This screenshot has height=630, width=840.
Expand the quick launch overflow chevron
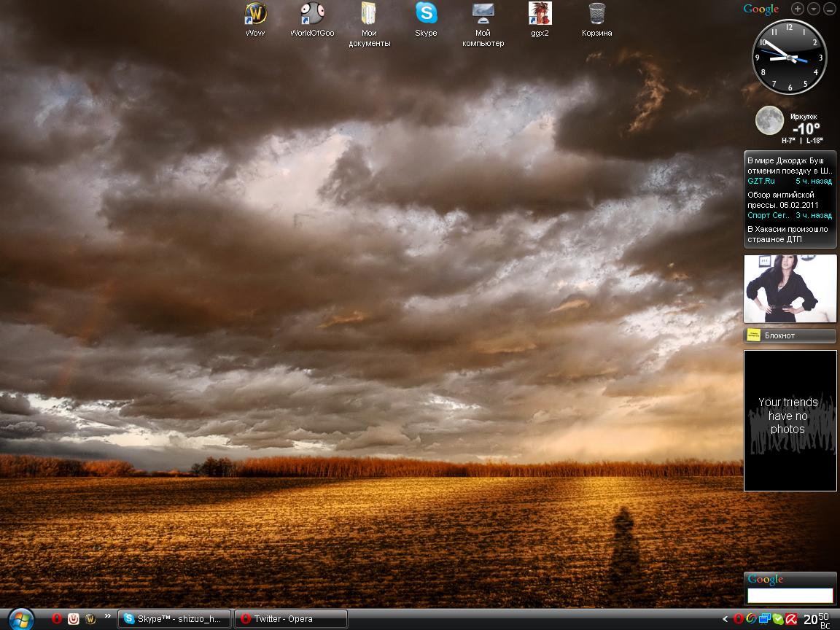[x=108, y=616]
